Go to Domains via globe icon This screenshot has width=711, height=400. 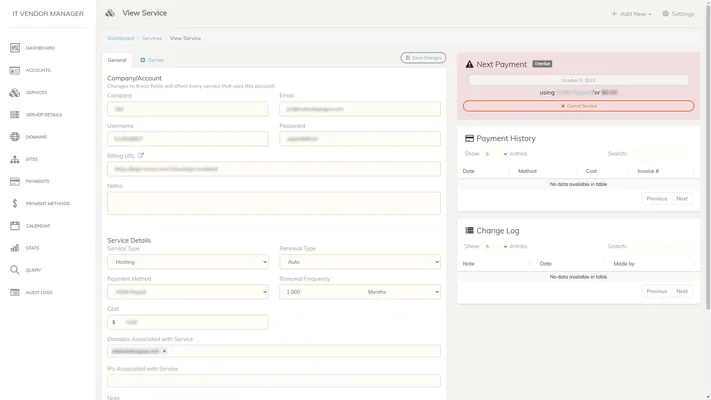[x=15, y=137]
